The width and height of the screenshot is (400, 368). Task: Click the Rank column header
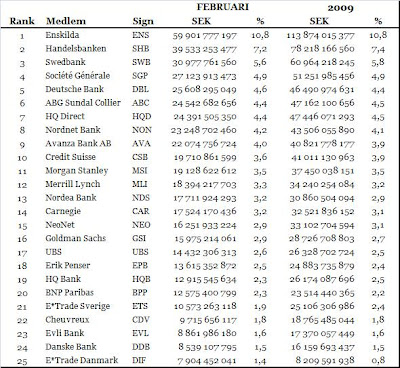pyautogui.click(x=22, y=21)
